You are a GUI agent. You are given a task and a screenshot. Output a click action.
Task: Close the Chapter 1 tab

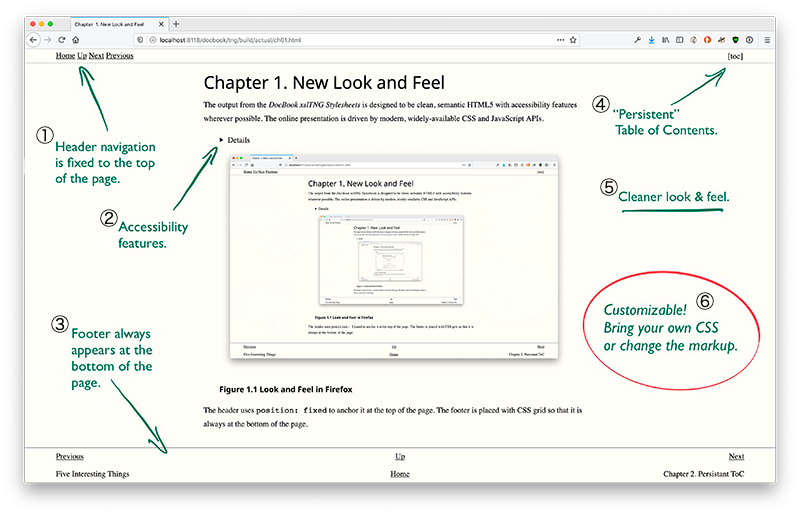pyautogui.click(x=161, y=24)
